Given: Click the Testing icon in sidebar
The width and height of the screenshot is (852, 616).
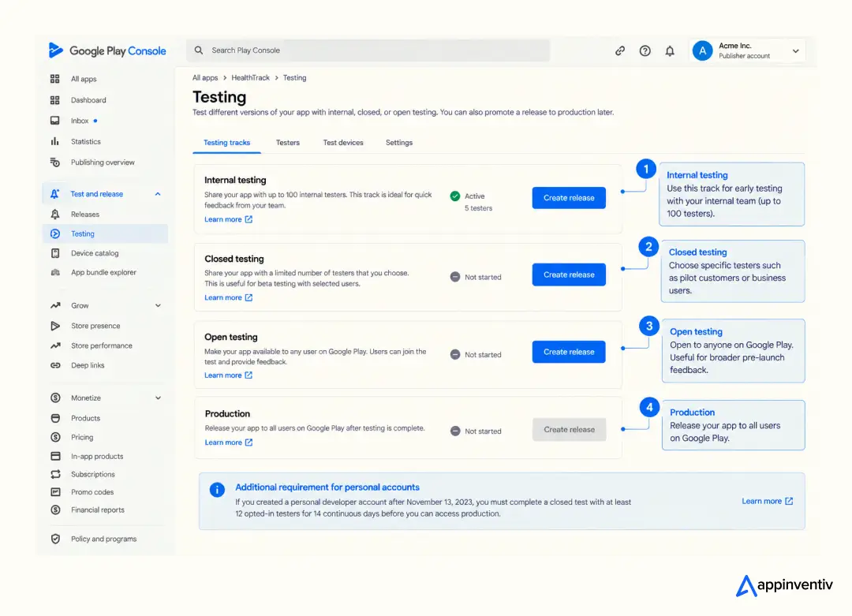Looking at the screenshot, I should pyautogui.click(x=55, y=233).
